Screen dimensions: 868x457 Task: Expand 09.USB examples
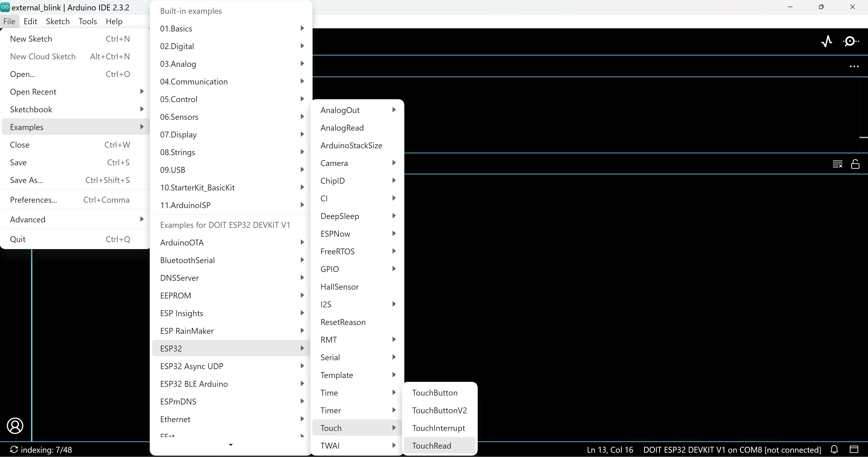(x=231, y=170)
